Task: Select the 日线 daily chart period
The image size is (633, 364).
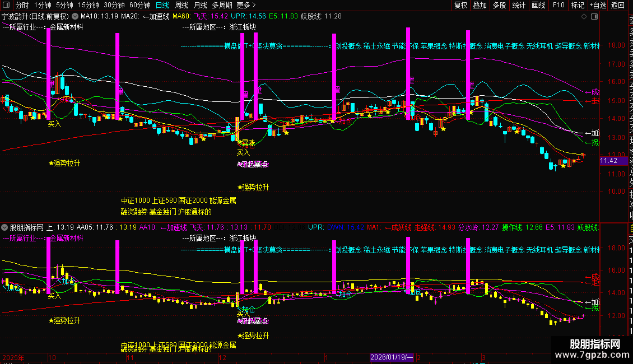Action: pyautogui.click(x=162, y=5)
